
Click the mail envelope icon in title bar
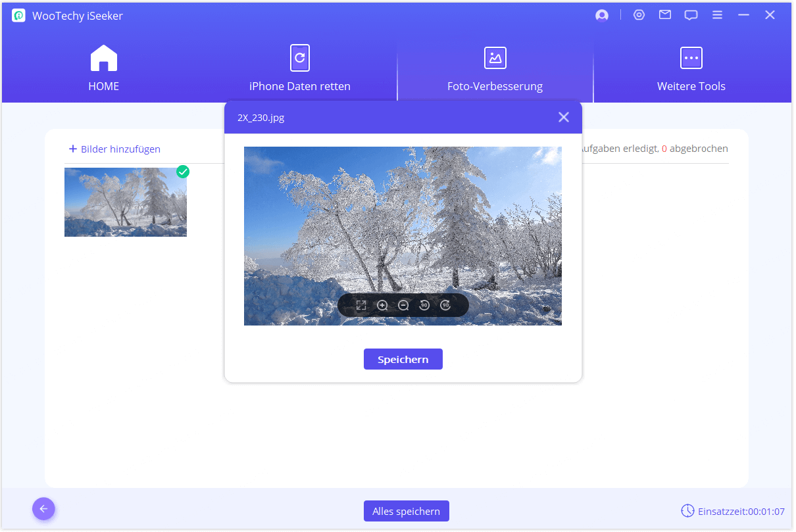tap(665, 15)
